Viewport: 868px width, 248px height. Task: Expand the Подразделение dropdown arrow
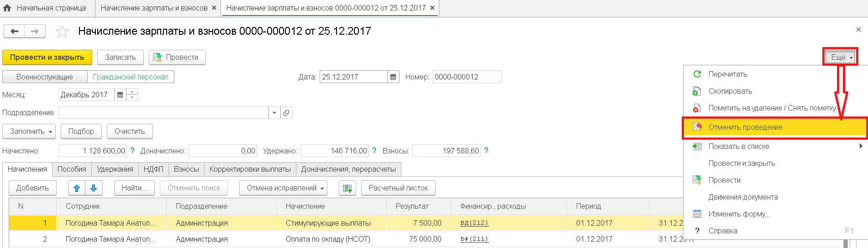click(x=274, y=112)
